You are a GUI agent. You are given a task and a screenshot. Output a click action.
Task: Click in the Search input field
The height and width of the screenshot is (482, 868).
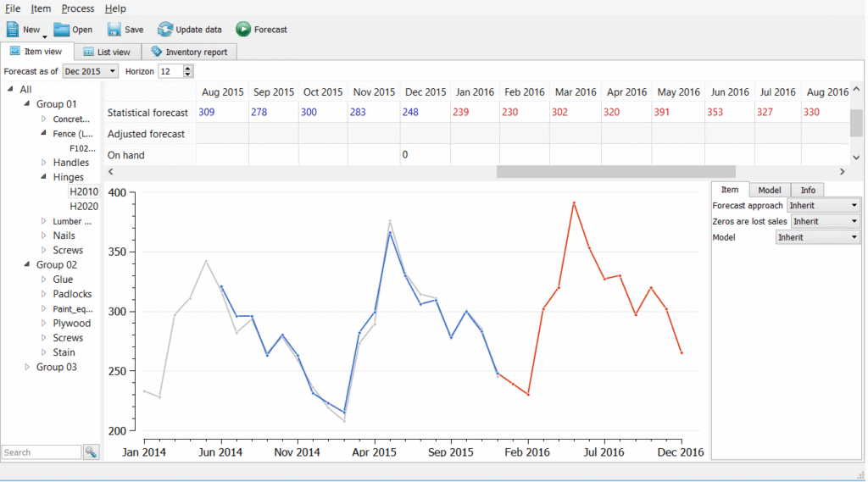(x=41, y=452)
